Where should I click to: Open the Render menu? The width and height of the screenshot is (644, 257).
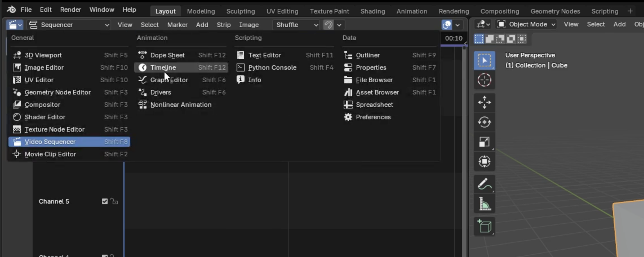click(x=70, y=10)
